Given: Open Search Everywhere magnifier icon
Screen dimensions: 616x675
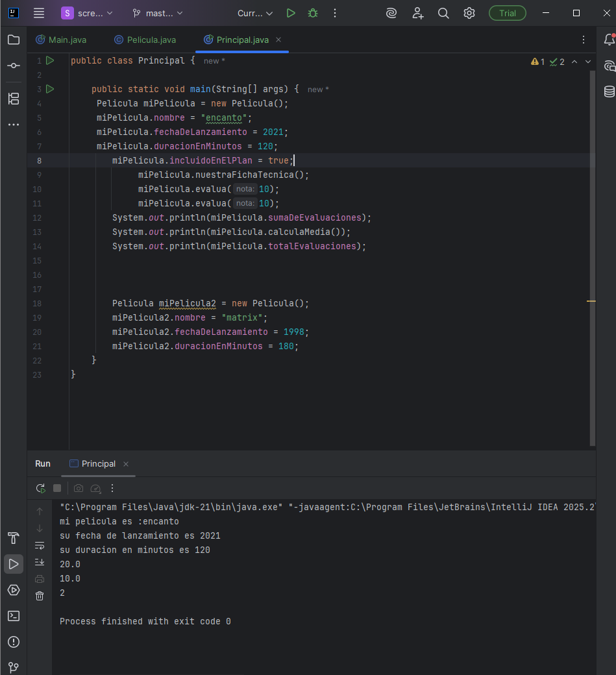Looking at the screenshot, I should [x=443, y=13].
